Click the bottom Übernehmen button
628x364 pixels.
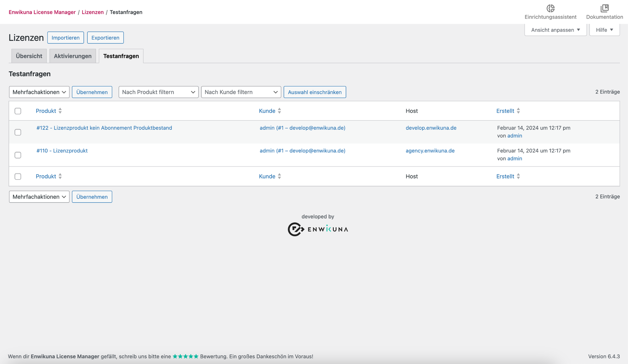pyautogui.click(x=92, y=197)
